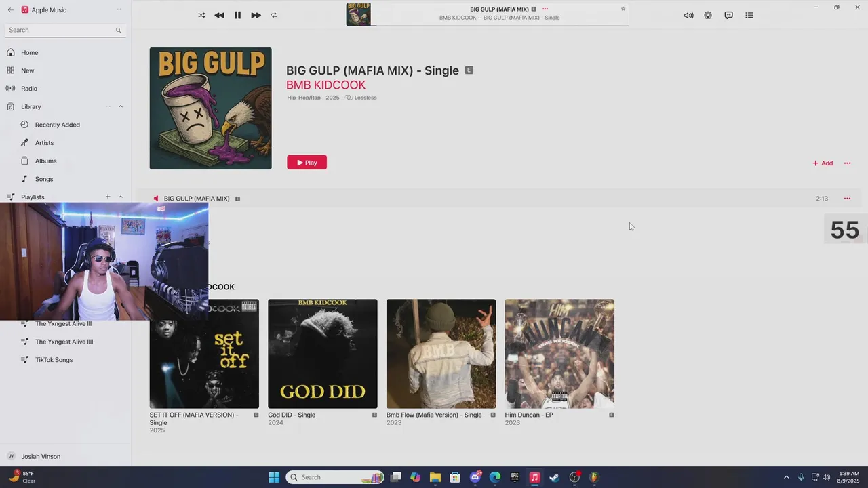The image size is (868, 488).
Task: Open the Bmb Flow album cover
Action: [x=441, y=354]
